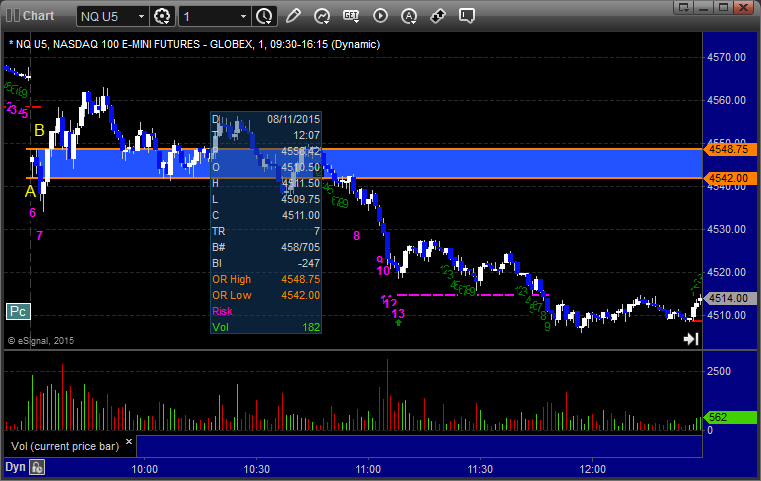Click the GET tools icon

click(x=351, y=16)
